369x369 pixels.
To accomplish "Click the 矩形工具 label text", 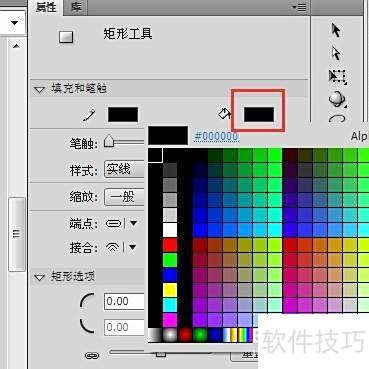I will [128, 34].
